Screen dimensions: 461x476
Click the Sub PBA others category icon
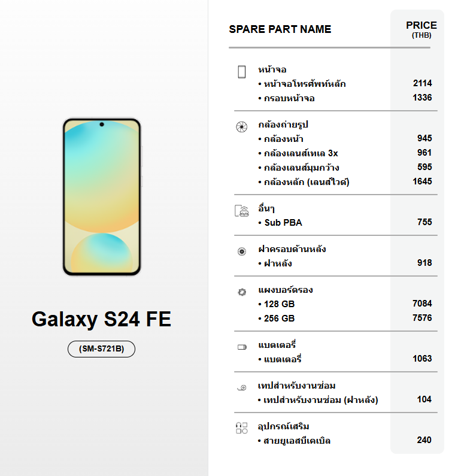click(x=242, y=211)
